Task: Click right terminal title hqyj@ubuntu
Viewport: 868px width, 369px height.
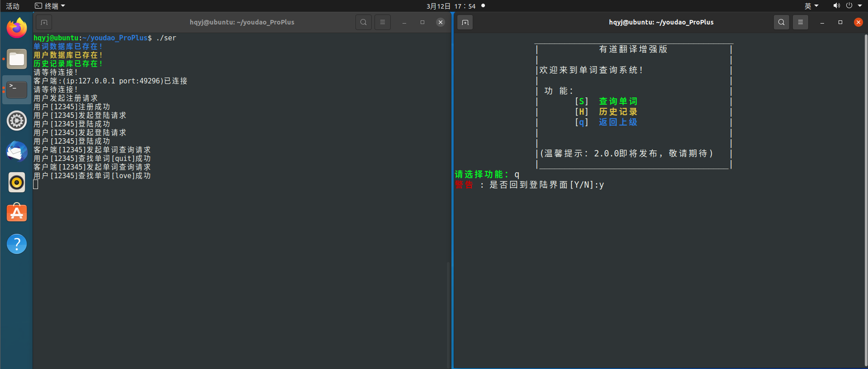Action: [x=661, y=22]
